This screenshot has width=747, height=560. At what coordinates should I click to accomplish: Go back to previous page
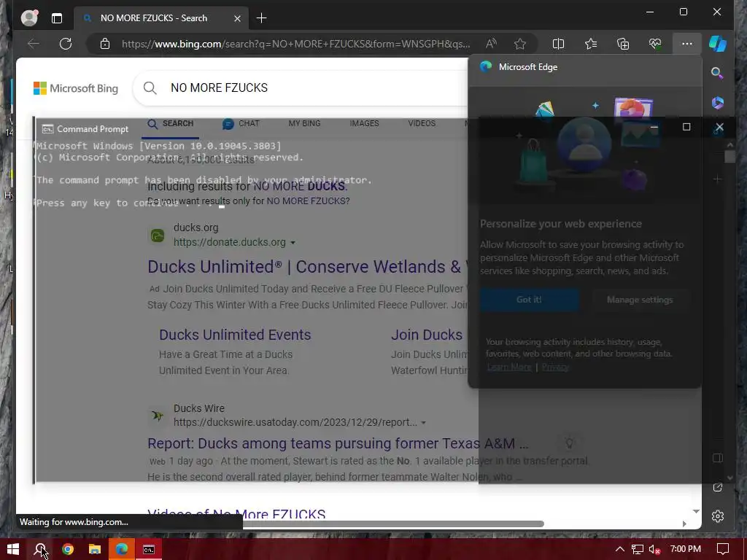34,44
